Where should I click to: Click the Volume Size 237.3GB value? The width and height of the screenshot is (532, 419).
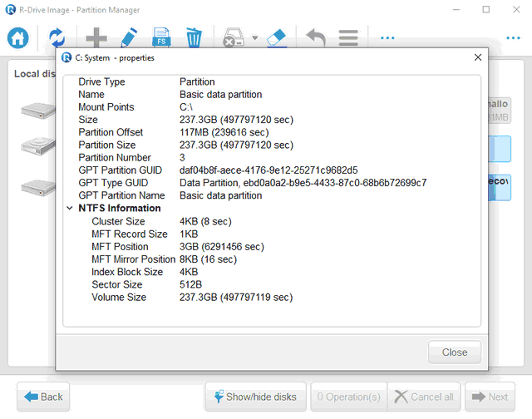pos(236,297)
